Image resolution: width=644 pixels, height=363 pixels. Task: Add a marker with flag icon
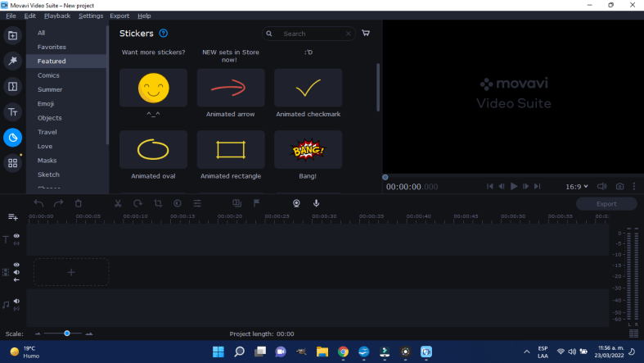[256, 203]
